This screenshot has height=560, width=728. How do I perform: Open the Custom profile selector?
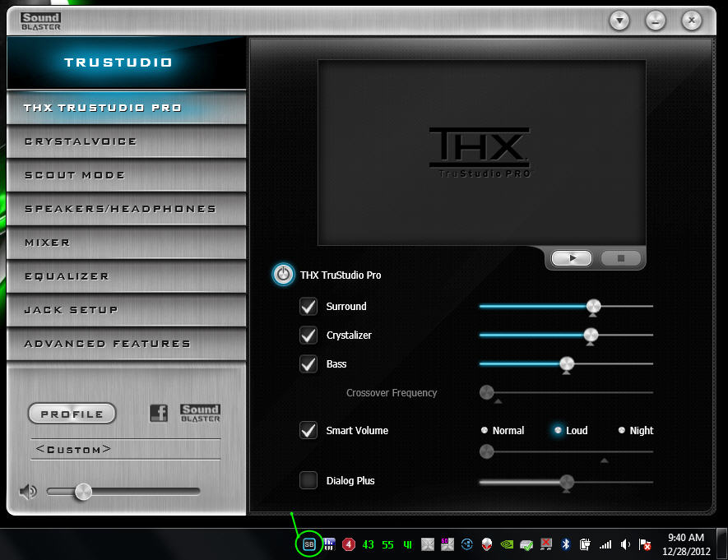[125, 449]
